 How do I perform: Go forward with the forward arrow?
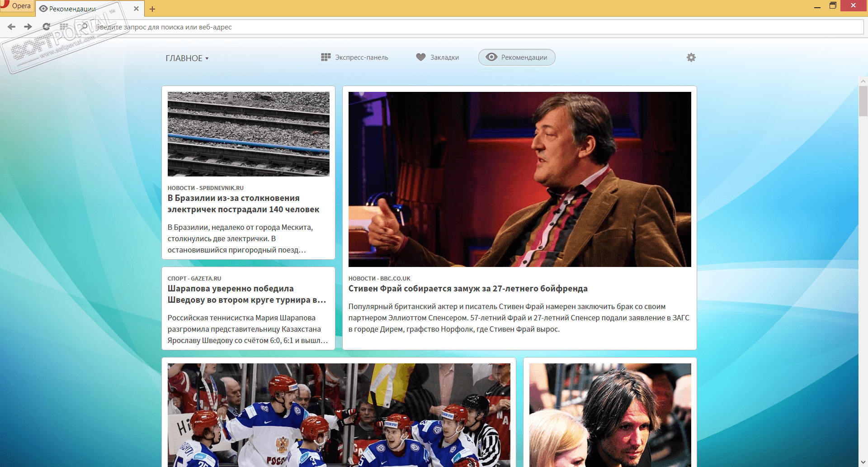(28, 27)
